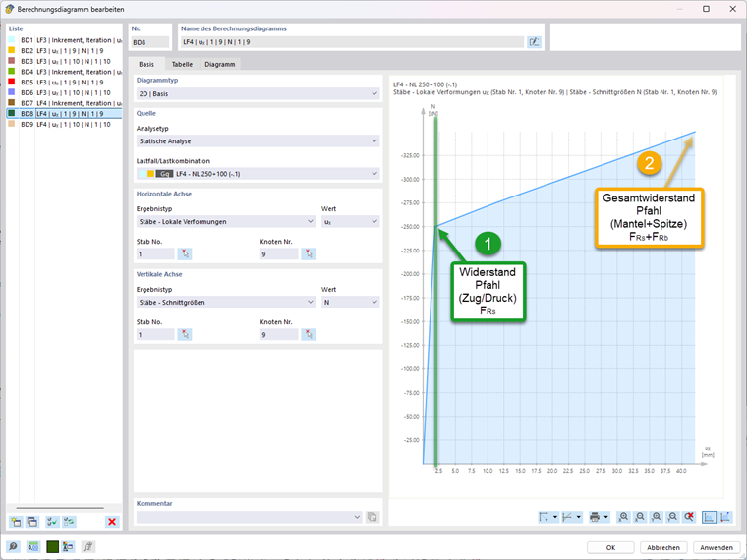
Task: Select list row BD6 in the Liste
Action: tap(64, 92)
